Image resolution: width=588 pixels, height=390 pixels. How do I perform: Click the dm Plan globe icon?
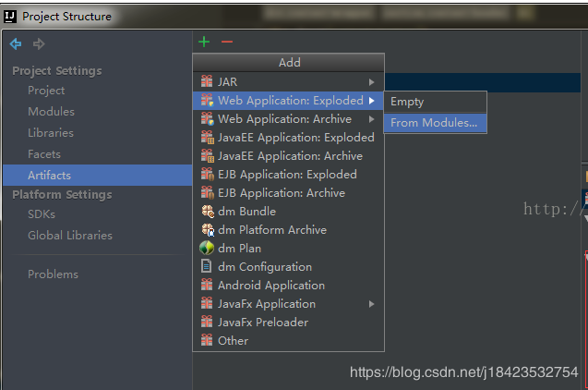coord(208,248)
